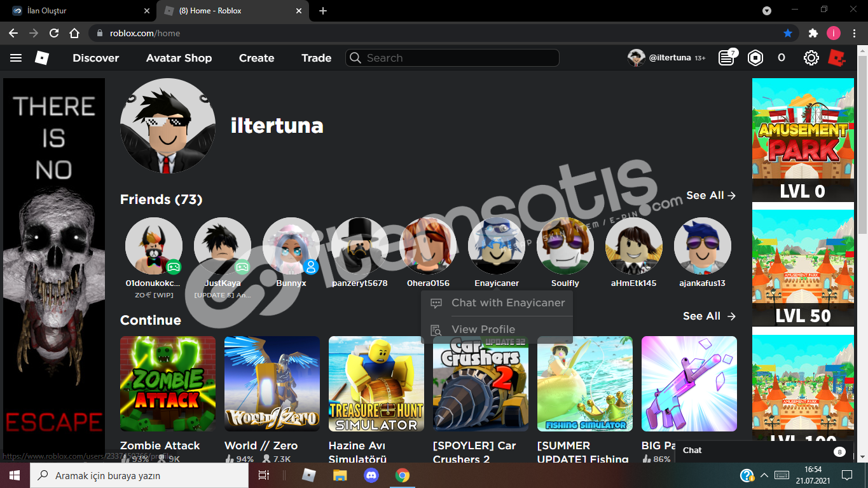The image size is (868, 488).
Task: Open File Explorer from the taskbar
Action: click(340, 475)
